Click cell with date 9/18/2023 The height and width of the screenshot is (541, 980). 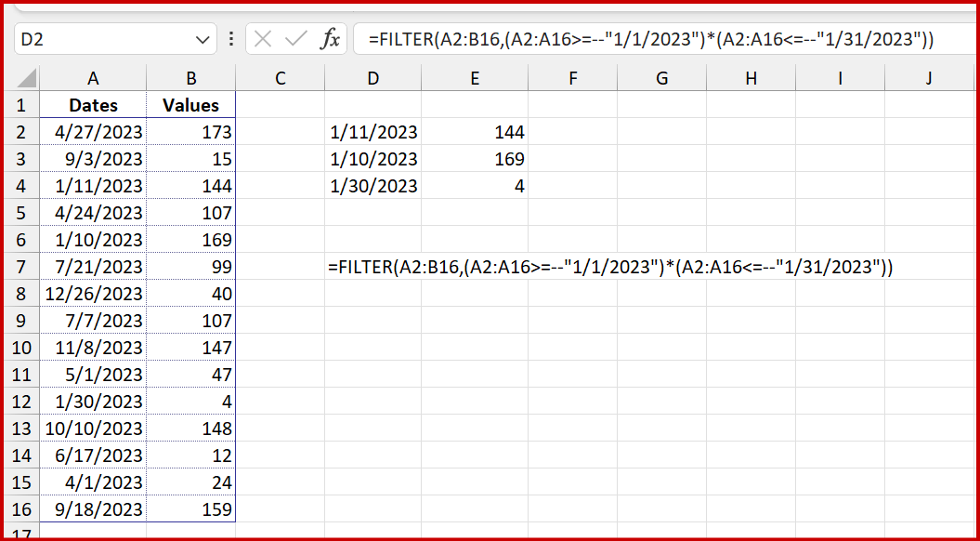point(93,508)
